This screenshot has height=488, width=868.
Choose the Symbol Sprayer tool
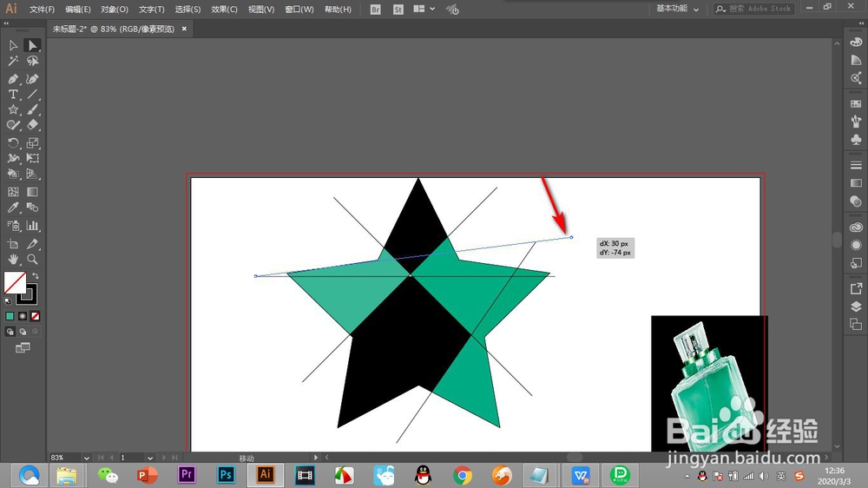click(x=13, y=226)
